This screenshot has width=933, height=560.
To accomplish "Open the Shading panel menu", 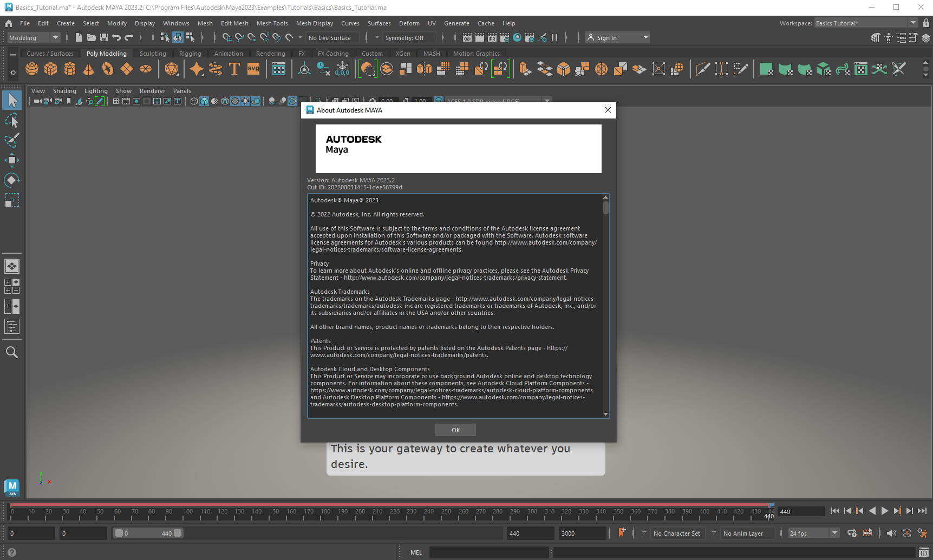I will (x=64, y=91).
